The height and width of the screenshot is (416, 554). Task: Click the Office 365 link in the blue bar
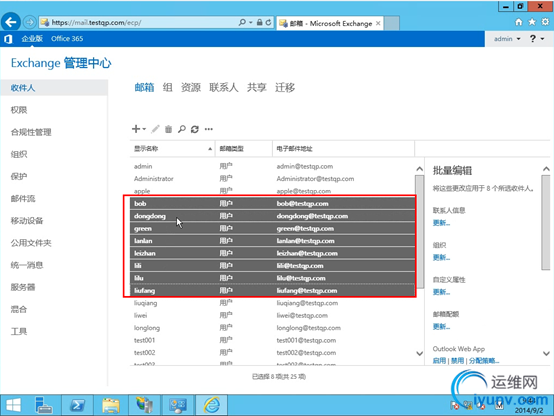point(67,39)
